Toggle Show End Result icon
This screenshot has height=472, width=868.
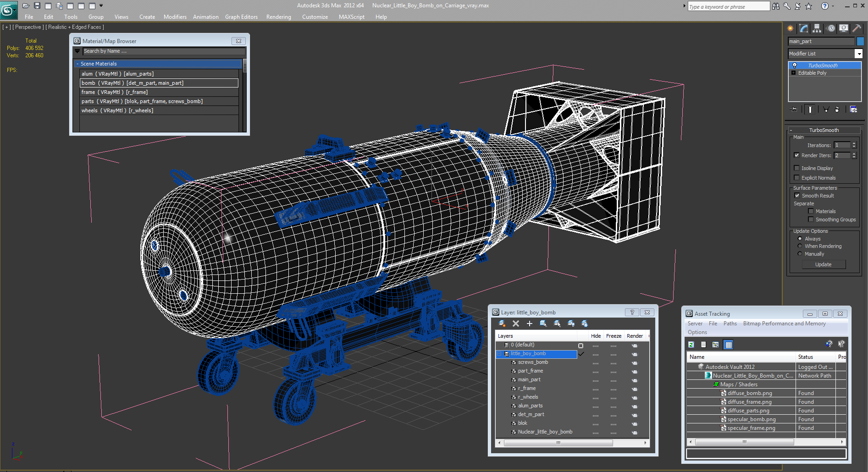point(810,110)
